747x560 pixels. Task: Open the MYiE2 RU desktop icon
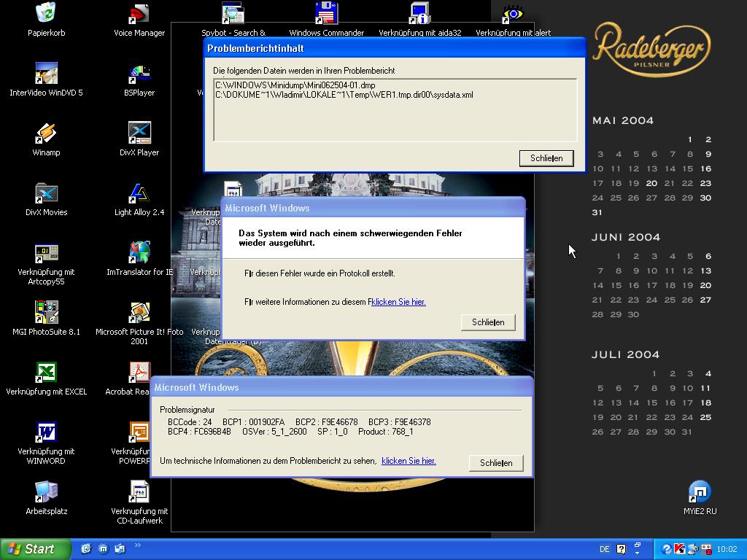700,492
